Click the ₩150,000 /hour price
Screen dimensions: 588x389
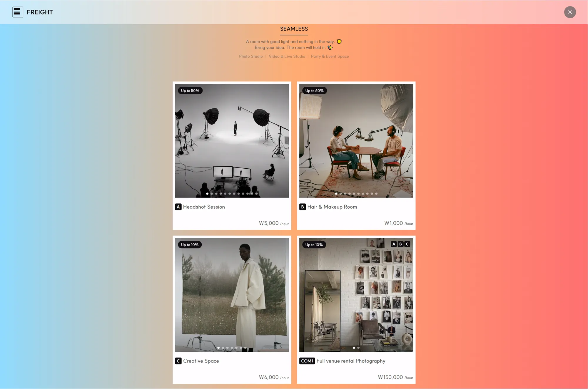(x=395, y=377)
